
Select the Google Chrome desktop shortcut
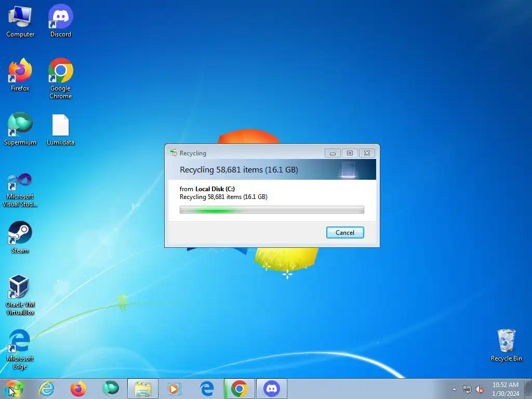click(60, 79)
